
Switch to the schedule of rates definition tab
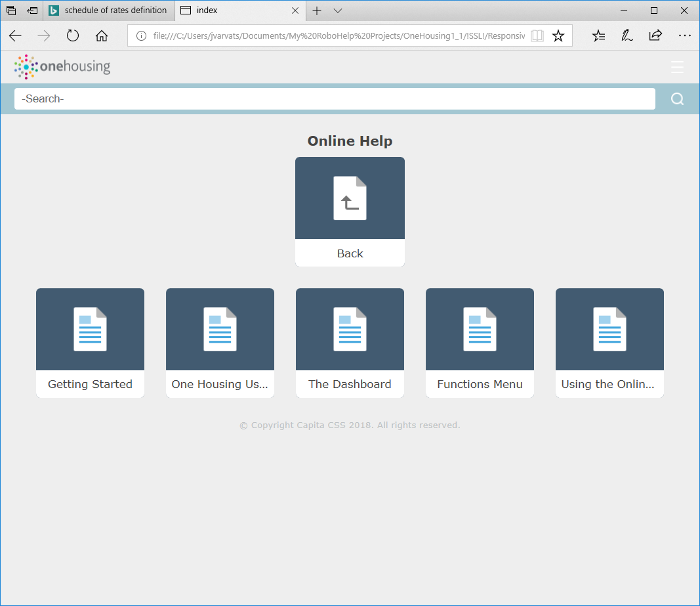110,11
